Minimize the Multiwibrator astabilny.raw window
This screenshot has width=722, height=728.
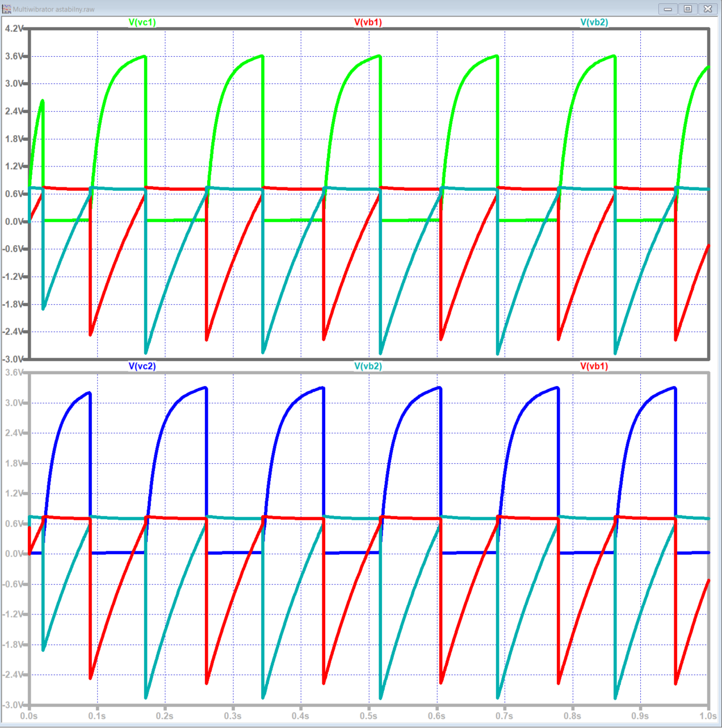668,9
